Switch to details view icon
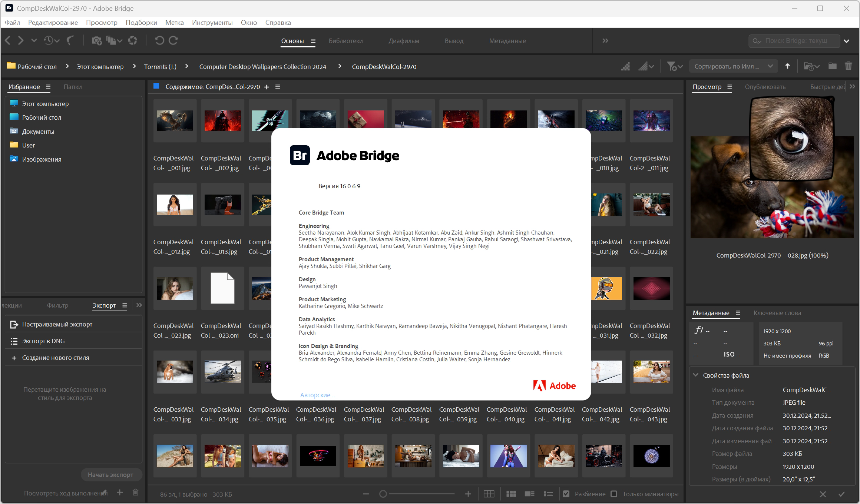The height and width of the screenshot is (504, 860). coord(530,494)
